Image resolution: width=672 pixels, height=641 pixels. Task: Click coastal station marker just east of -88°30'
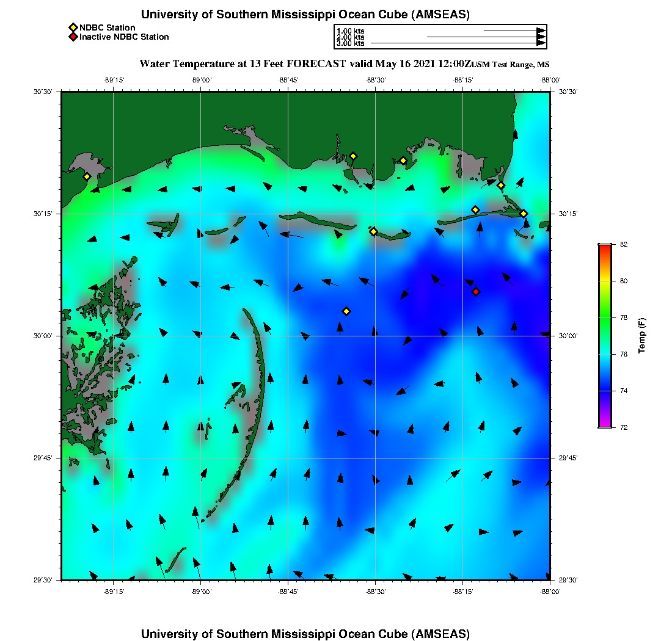(x=403, y=161)
